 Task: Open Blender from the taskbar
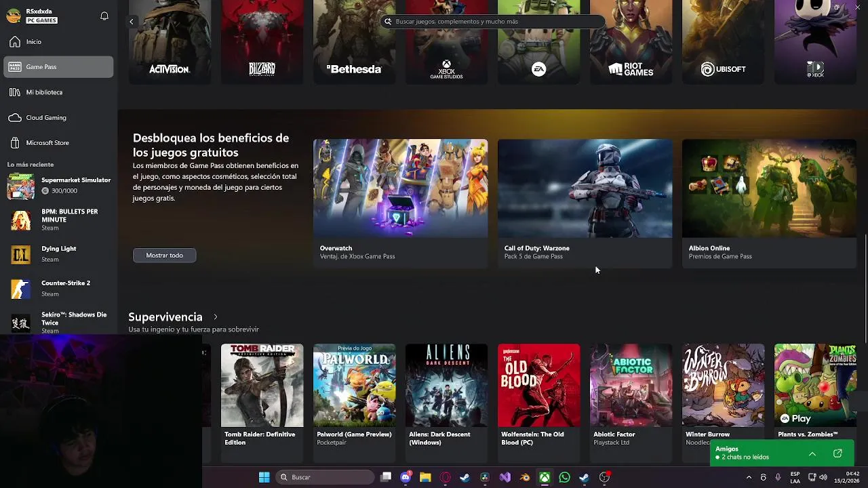(525, 478)
